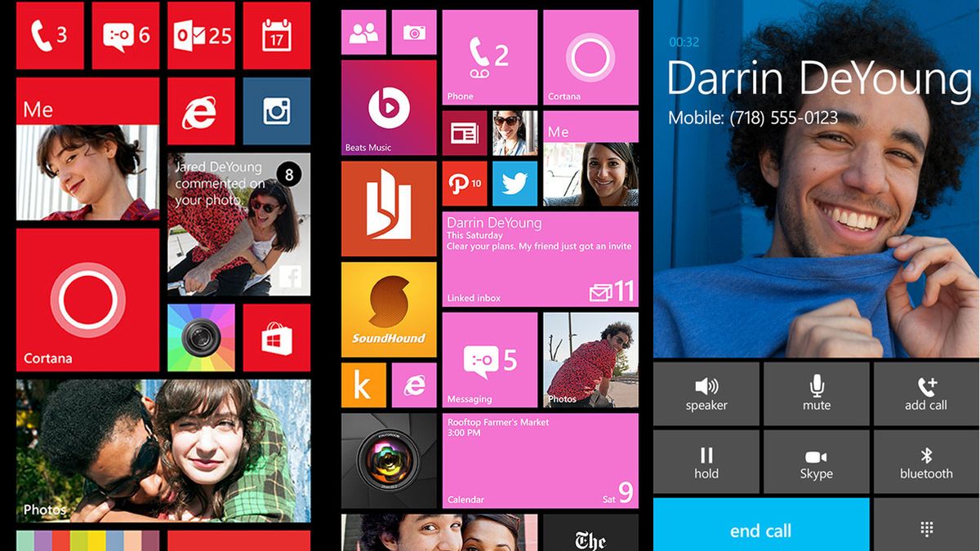
Task: Open the camera lens app tile
Action: point(389,460)
